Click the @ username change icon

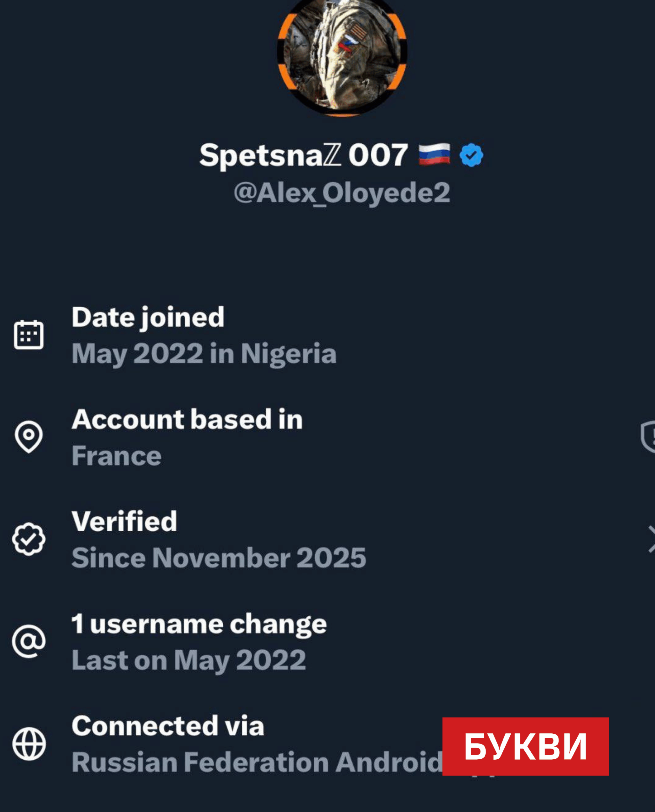(29, 641)
